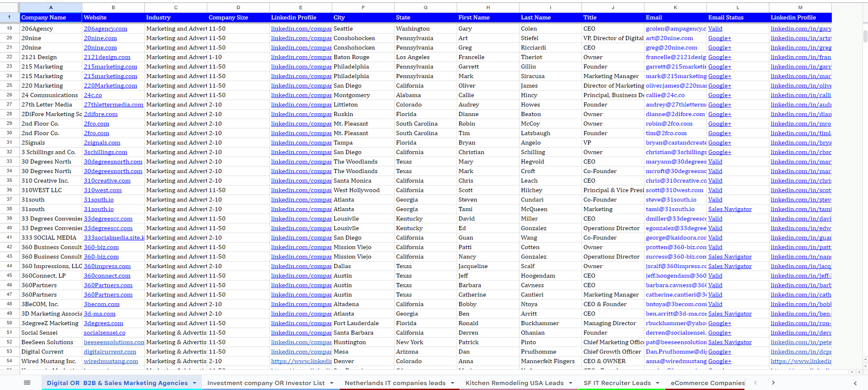This screenshot has width=868, height=390.
Task: Click the scroll sheet tabs left arrow
Action: click(x=755, y=383)
